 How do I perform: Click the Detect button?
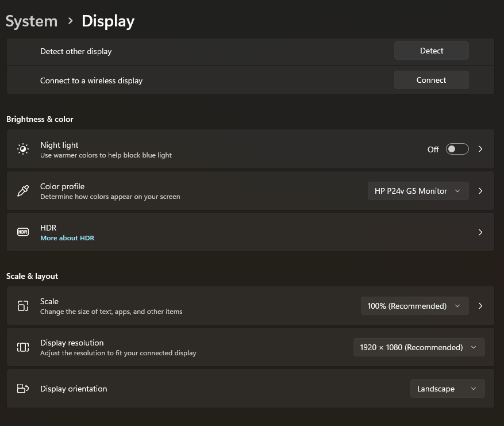(x=432, y=51)
